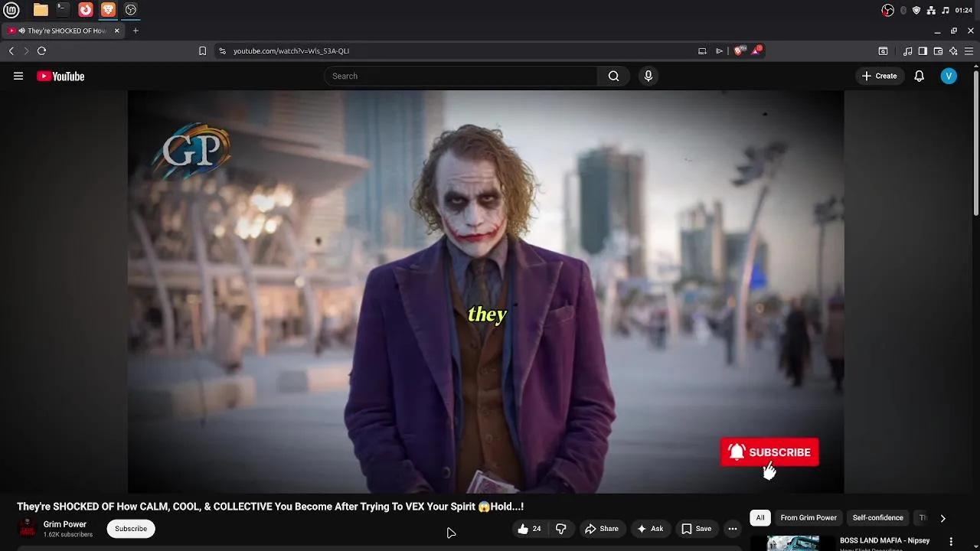Open Leo AI sparkle icon
The width and height of the screenshot is (980, 551).
953,51
